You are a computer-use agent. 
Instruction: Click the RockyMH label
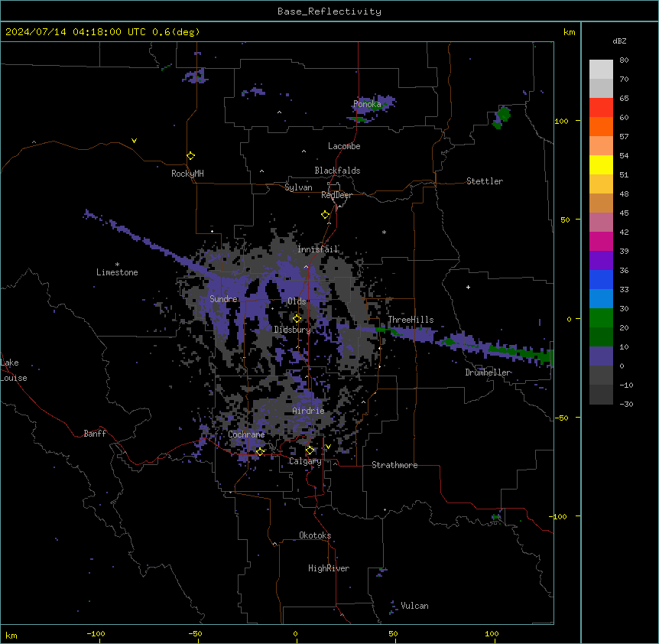(x=187, y=174)
